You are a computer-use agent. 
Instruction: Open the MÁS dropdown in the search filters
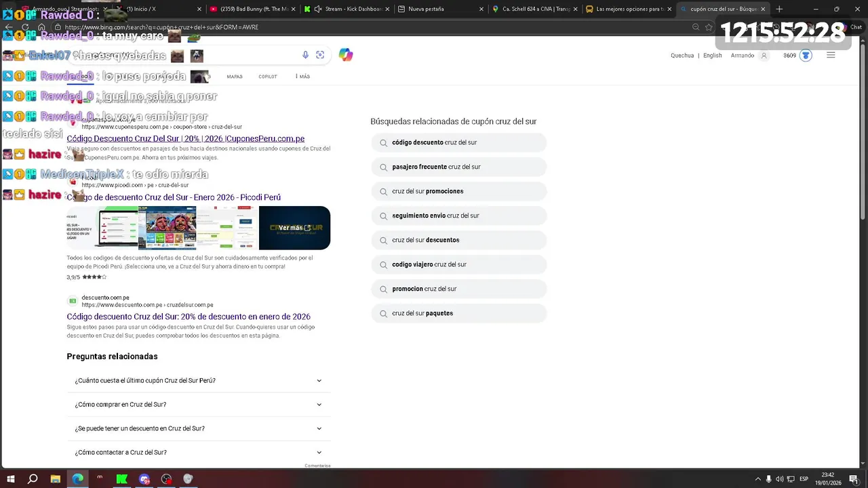click(x=302, y=77)
